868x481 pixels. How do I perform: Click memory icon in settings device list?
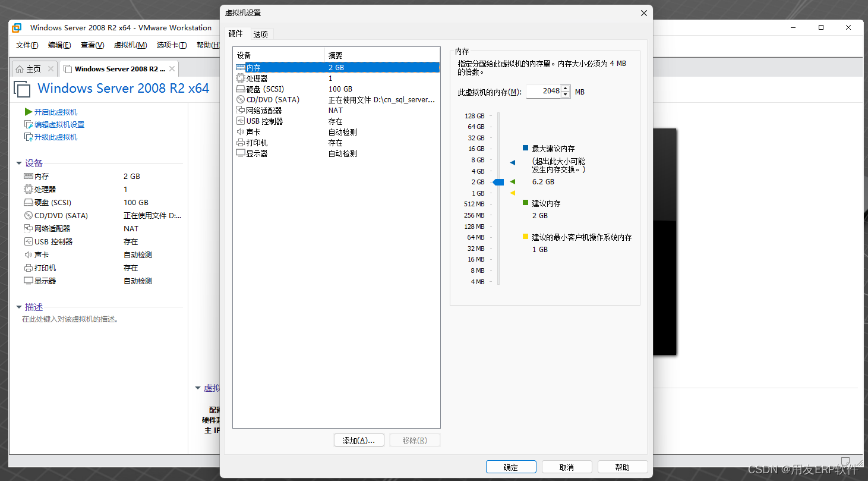[240, 68]
